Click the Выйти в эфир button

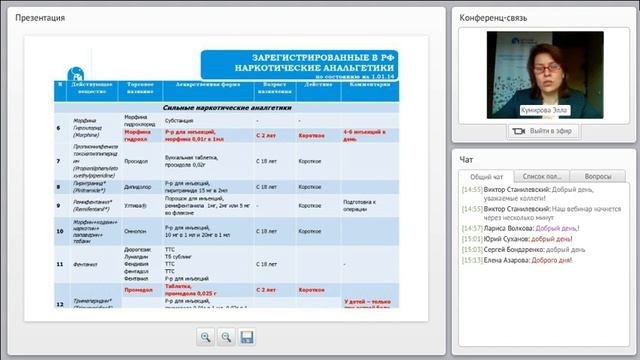[x=543, y=131]
